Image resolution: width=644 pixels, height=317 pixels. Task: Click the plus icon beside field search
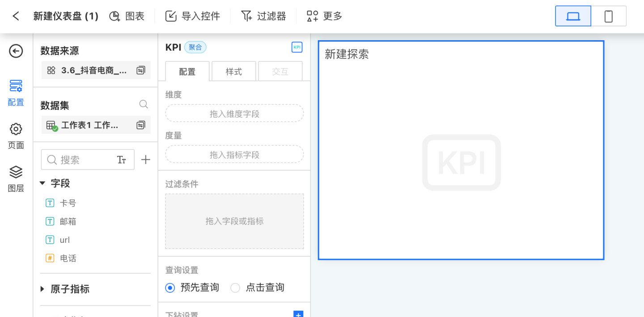click(x=145, y=160)
